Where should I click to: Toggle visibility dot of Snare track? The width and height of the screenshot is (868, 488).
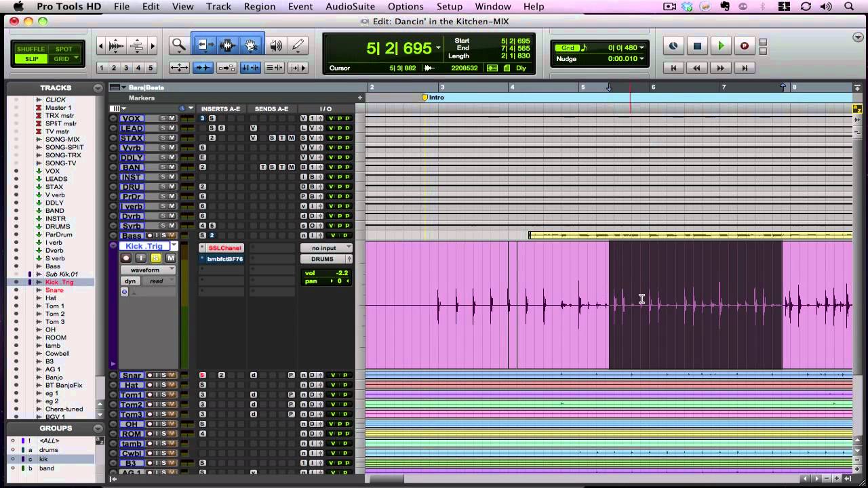pos(17,290)
